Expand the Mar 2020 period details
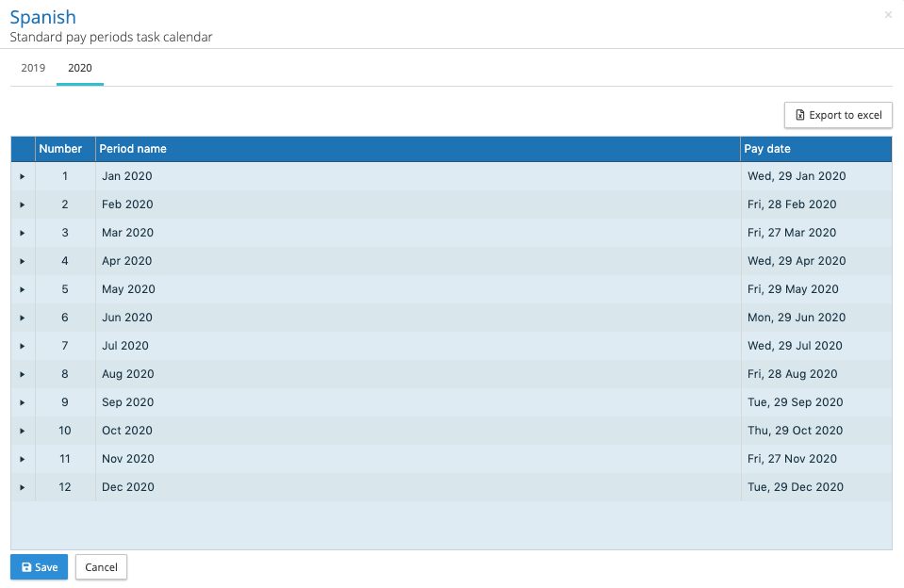904x588 pixels. coord(23,233)
